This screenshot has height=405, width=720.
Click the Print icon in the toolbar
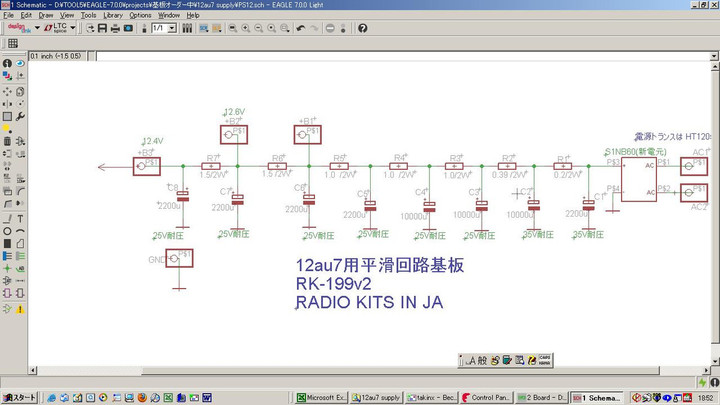coord(116,28)
